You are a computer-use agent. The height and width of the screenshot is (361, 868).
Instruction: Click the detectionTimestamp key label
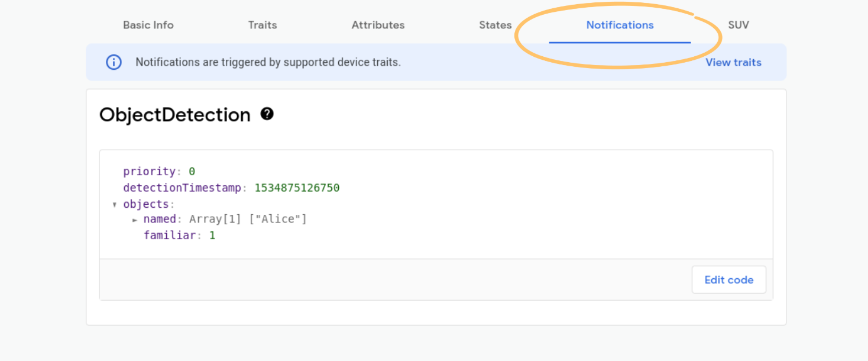pos(182,188)
